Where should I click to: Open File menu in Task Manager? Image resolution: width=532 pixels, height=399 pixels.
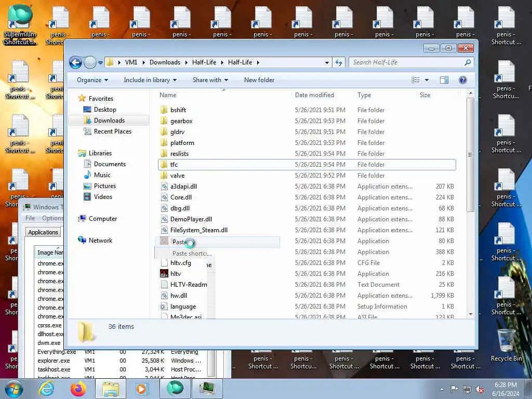click(30, 218)
